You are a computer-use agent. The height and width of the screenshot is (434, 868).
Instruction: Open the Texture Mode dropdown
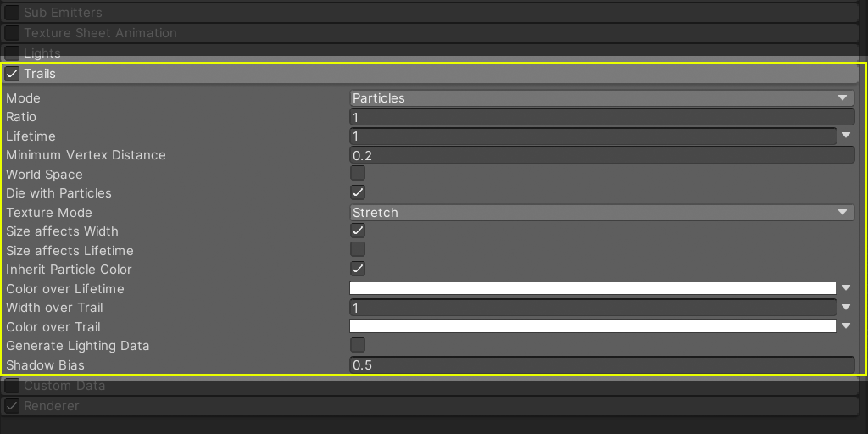click(601, 213)
